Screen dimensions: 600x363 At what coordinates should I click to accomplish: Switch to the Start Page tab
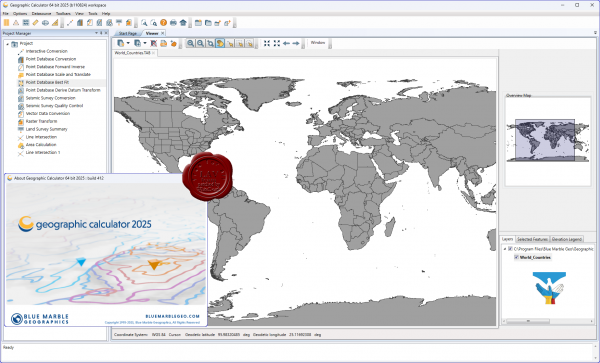127,33
